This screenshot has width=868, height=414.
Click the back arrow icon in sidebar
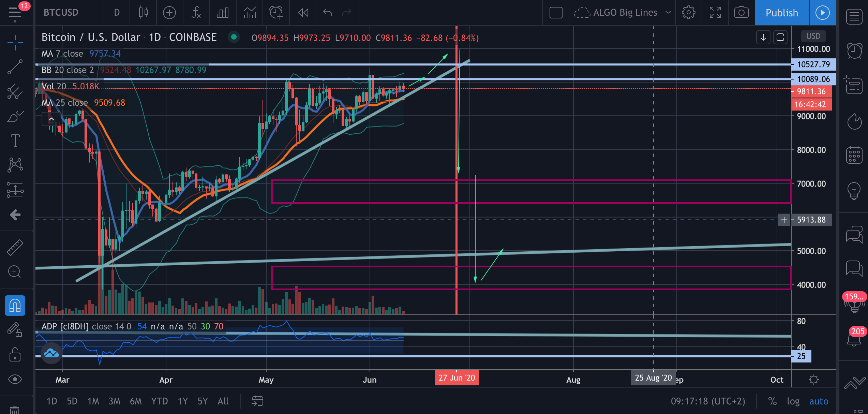pyautogui.click(x=15, y=215)
